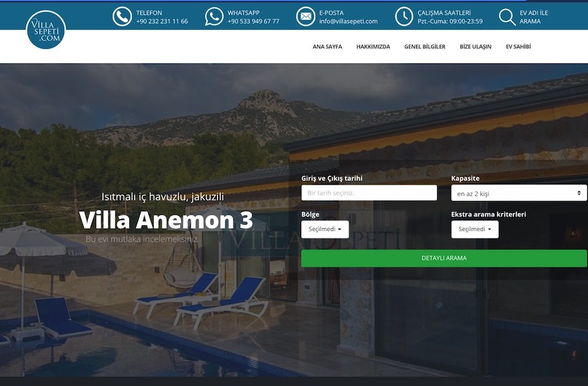The height and width of the screenshot is (386, 588).
Task: Click the VillaSepeti.com logo
Action: 46,30
